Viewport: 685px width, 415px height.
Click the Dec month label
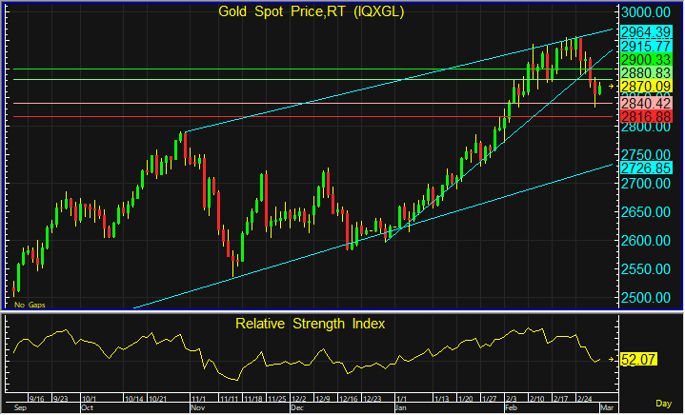[297, 408]
